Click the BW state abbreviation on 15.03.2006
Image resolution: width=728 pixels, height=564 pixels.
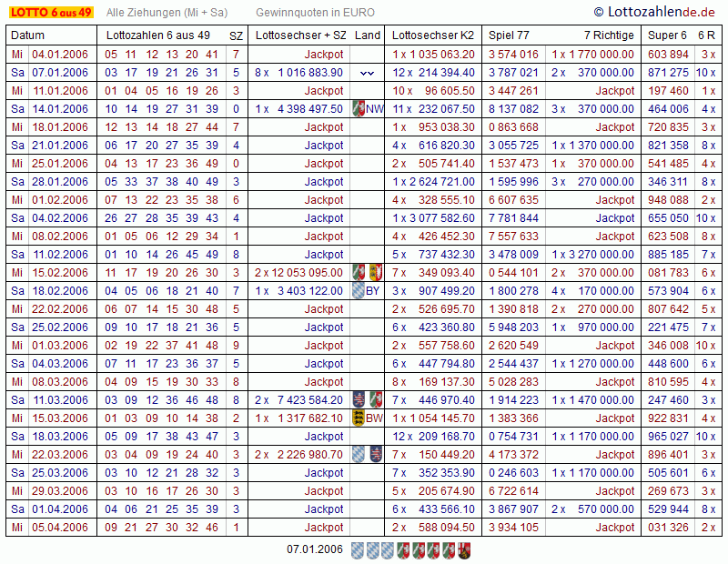374,418
